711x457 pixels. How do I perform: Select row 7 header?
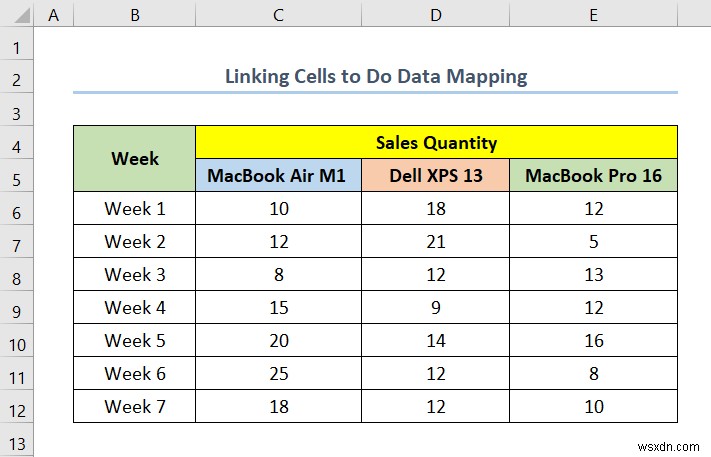coord(17,242)
